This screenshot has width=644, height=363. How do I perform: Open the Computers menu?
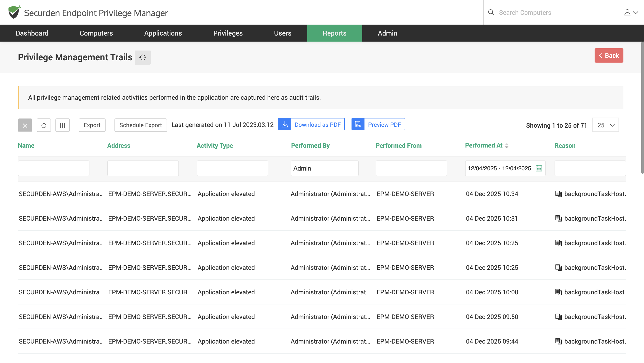96,33
